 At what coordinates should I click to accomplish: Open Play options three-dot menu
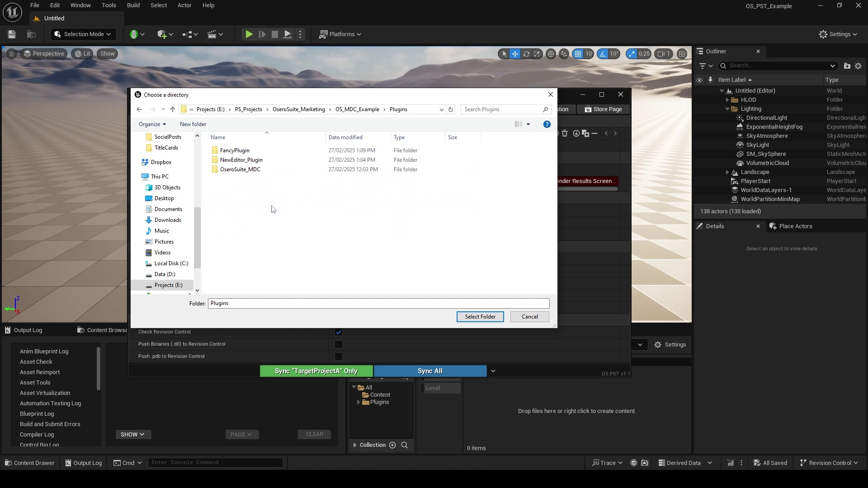(x=300, y=34)
